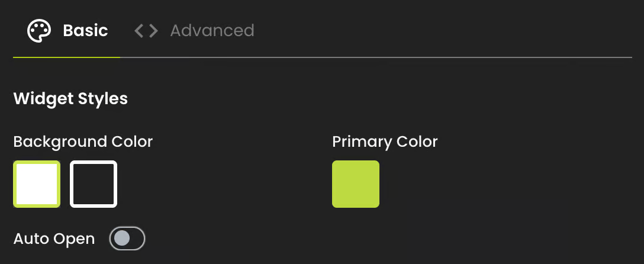Click the green underline beneath the Basic tab
Viewport: 644px width, 264px height.
[x=66, y=57]
